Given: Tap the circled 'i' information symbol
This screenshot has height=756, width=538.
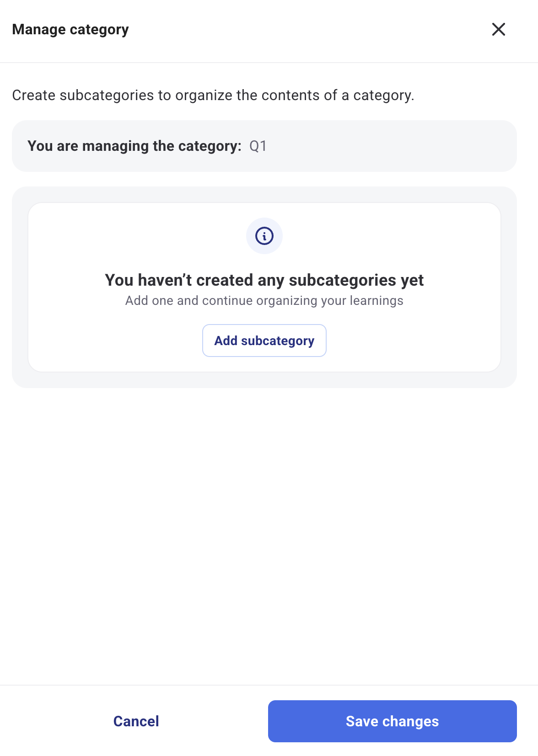Looking at the screenshot, I should tap(264, 236).
